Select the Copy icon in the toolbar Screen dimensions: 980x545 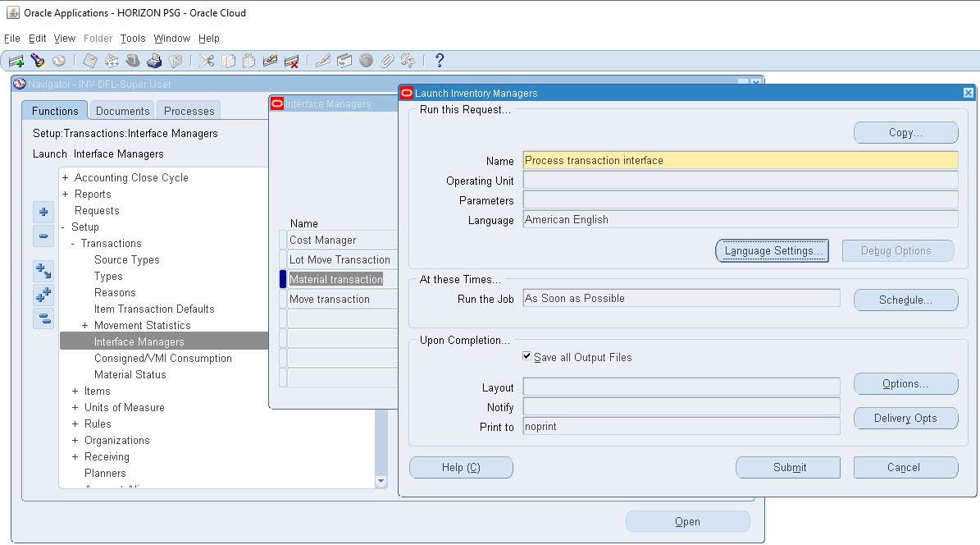click(227, 61)
